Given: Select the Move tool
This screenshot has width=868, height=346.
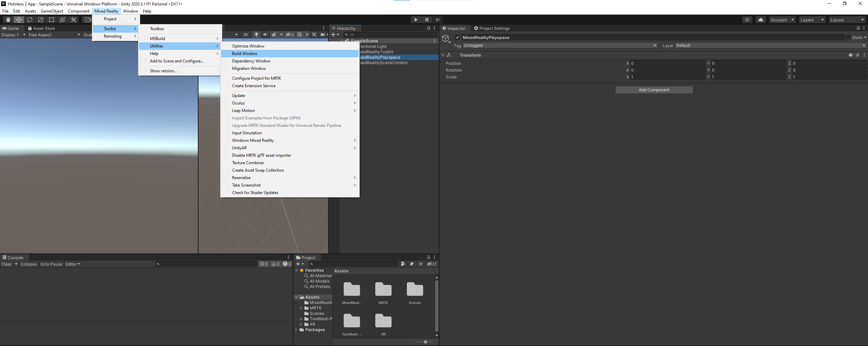Looking at the screenshot, I should [19, 20].
